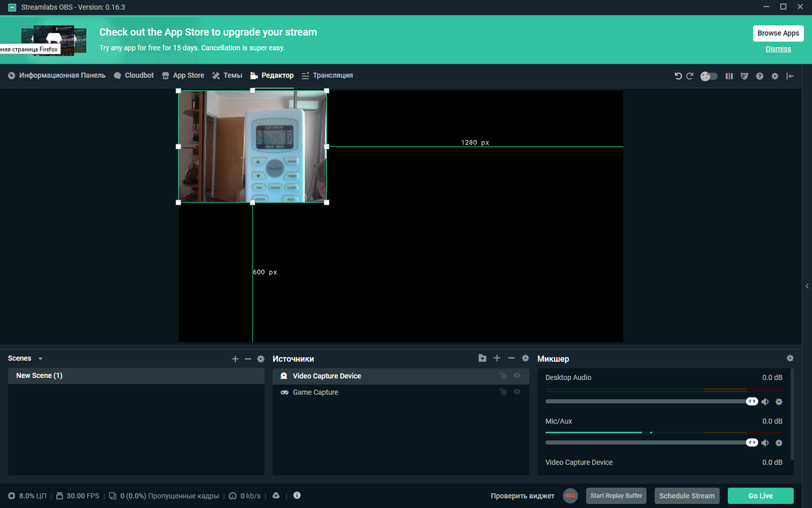The width and height of the screenshot is (812, 508).
Task: Redo the last undone action
Action: (x=690, y=76)
